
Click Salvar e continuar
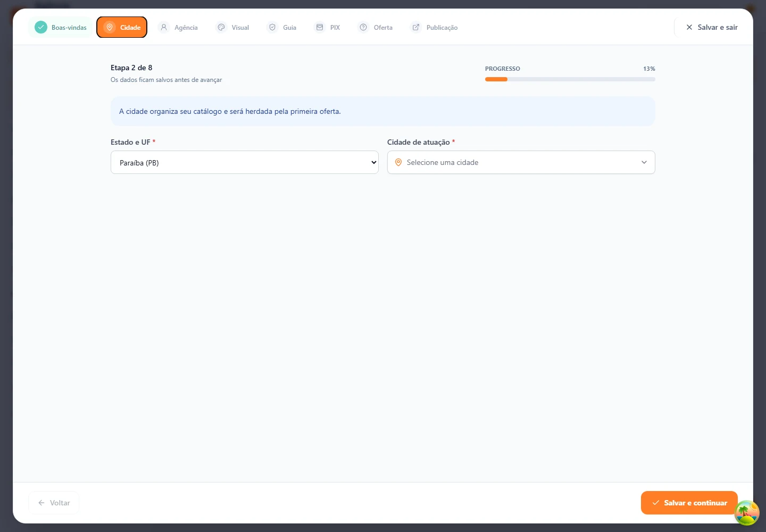tap(689, 503)
